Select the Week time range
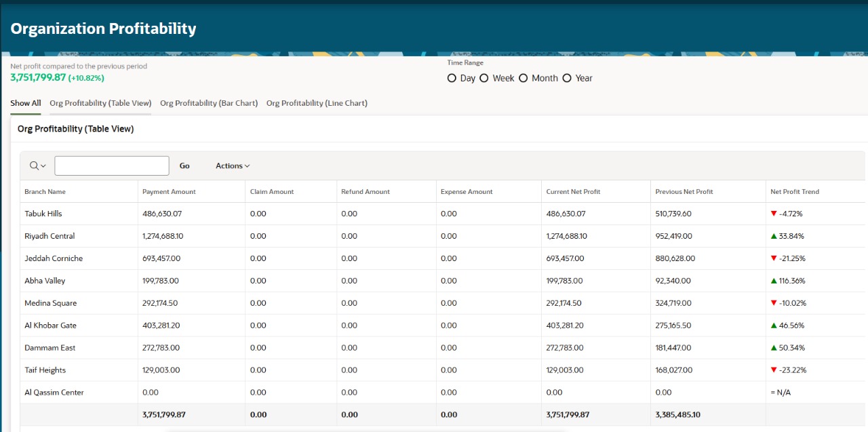The width and height of the screenshot is (868, 432). [484, 79]
